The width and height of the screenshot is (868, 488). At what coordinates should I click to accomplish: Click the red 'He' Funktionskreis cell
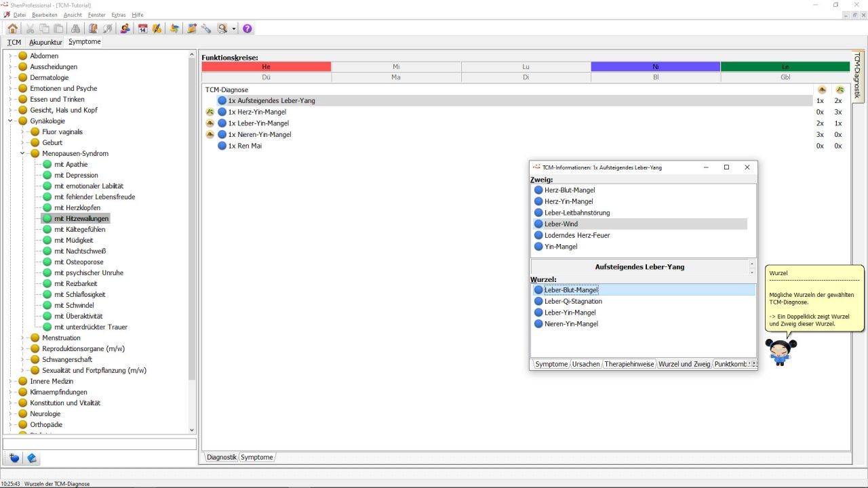point(266,66)
